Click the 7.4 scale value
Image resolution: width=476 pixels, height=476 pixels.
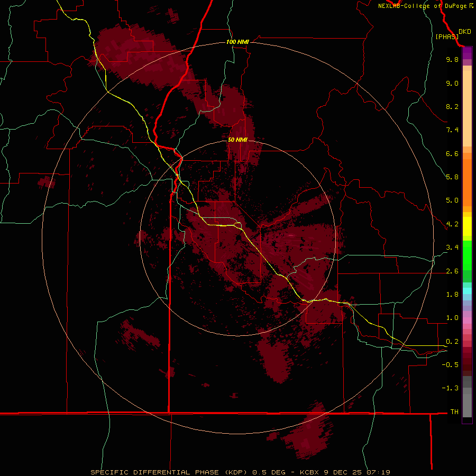pos(452,130)
